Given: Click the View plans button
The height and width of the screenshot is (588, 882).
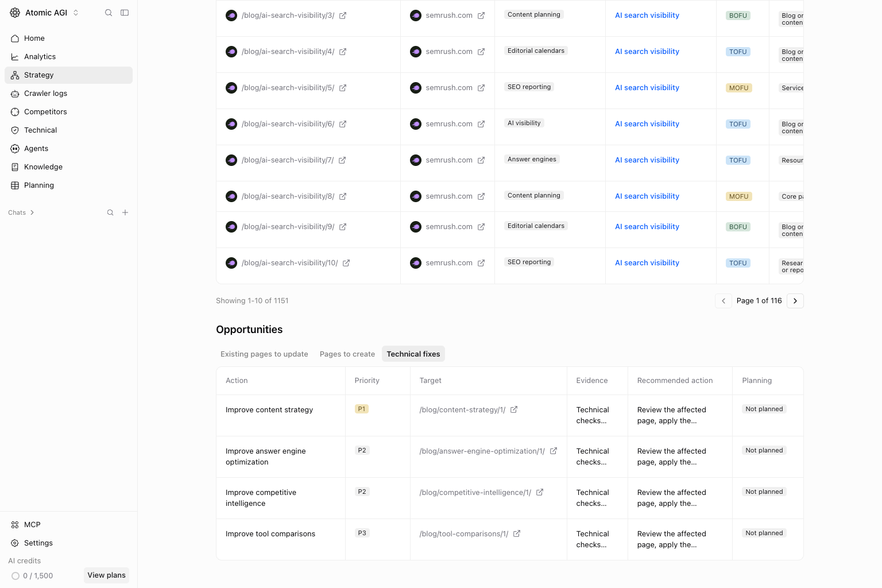Looking at the screenshot, I should coord(106,575).
